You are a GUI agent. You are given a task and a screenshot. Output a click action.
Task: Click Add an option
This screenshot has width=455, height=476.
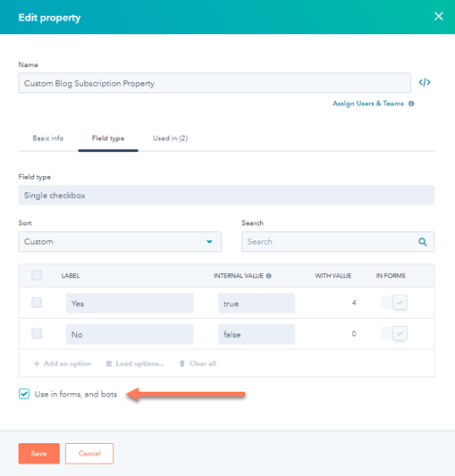(63, 363)
